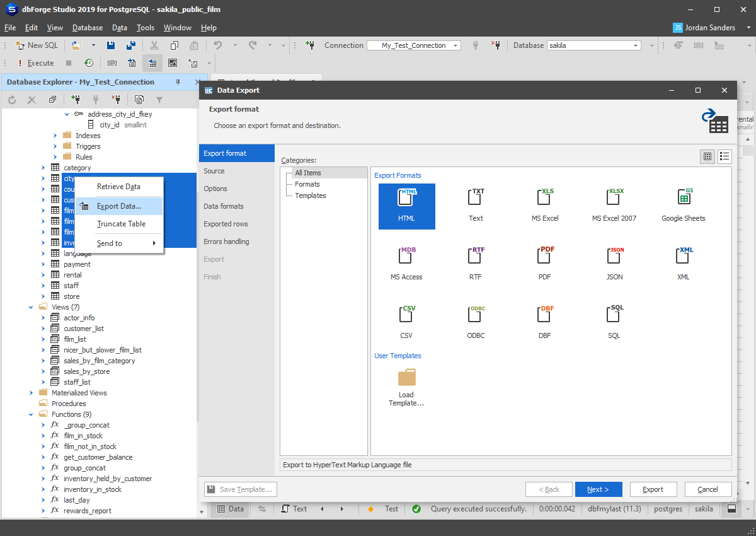The height and width of the screenshot is (536, 756).
Task: Cancel the Data Export dialog
Action: pos(707,489)
